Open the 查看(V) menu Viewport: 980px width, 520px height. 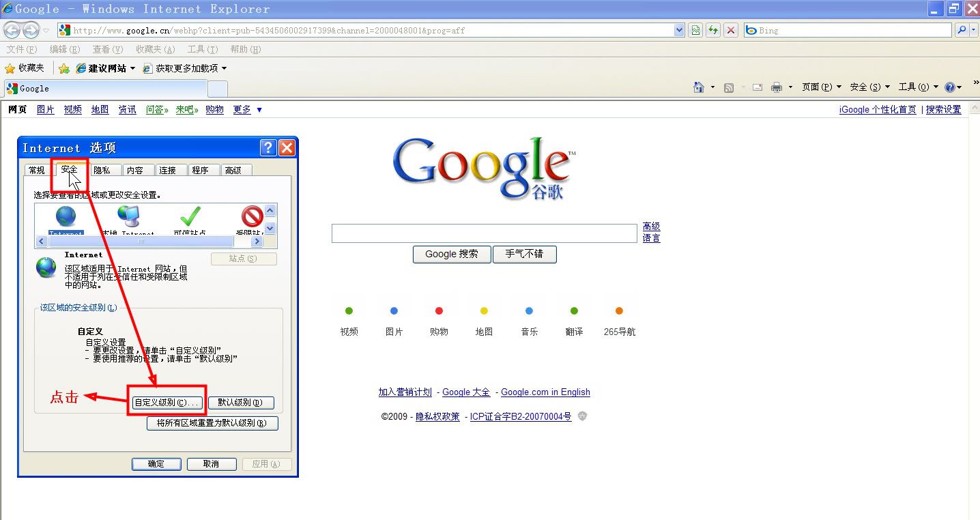pos(108,49)
